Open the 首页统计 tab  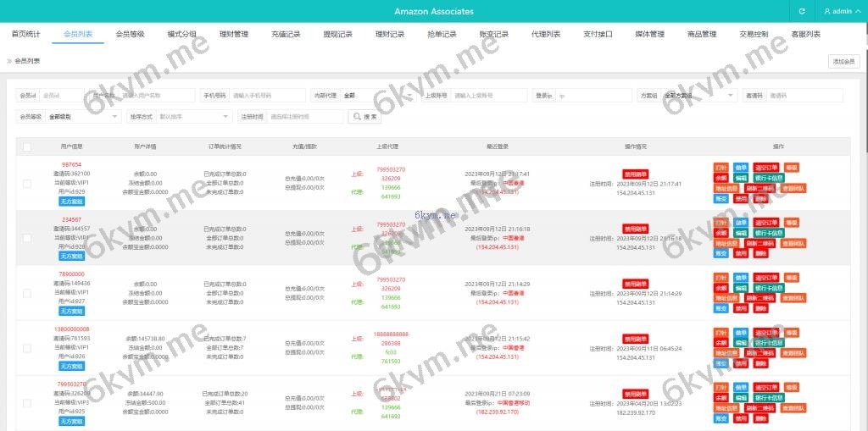coord(25,35)
